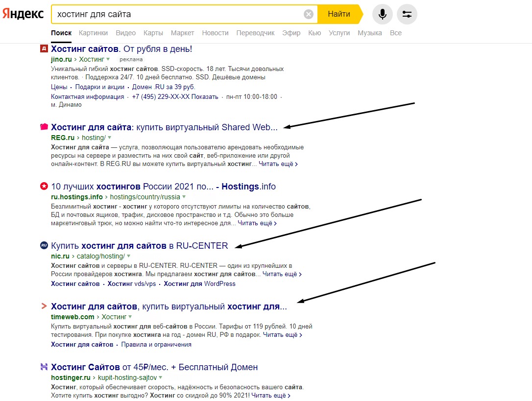The height and width of the screenshot is (401, 532).
Task: Open the dropdown arrow next to REG.ru hosting/
Action: click(x=110, y=138)
